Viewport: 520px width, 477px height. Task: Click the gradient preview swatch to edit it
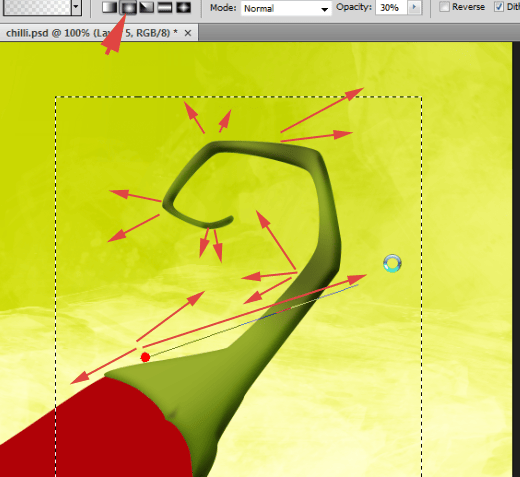[x=37, y=7]
